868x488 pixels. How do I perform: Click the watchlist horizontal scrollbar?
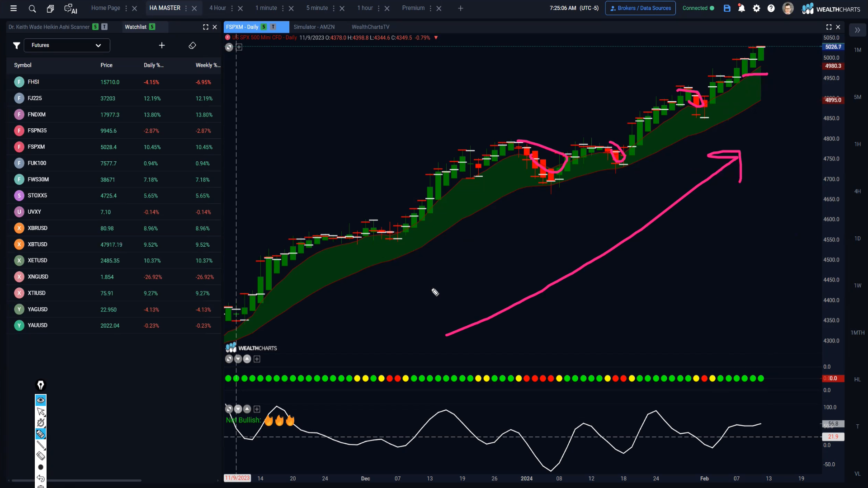pos(76,480)
